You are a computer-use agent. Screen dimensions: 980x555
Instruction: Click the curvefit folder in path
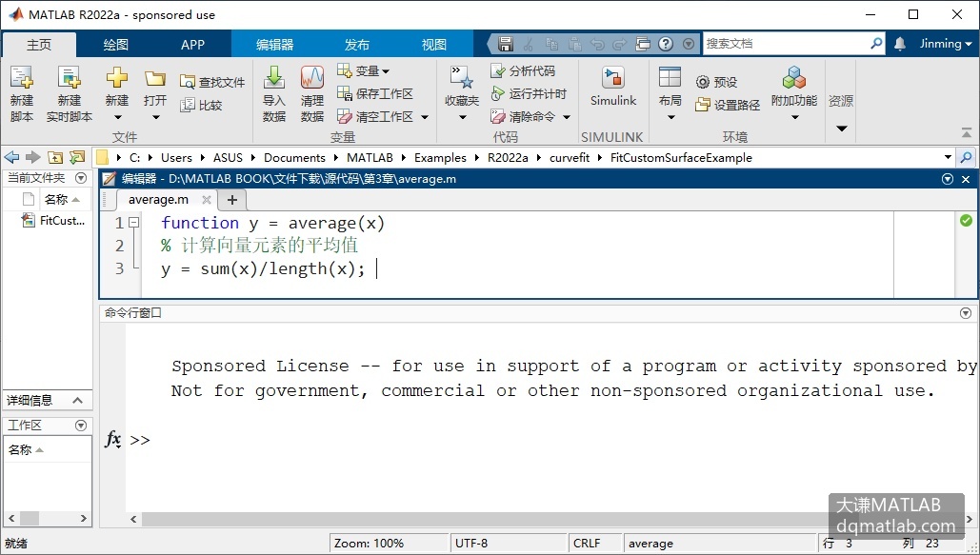click(570, 157)
